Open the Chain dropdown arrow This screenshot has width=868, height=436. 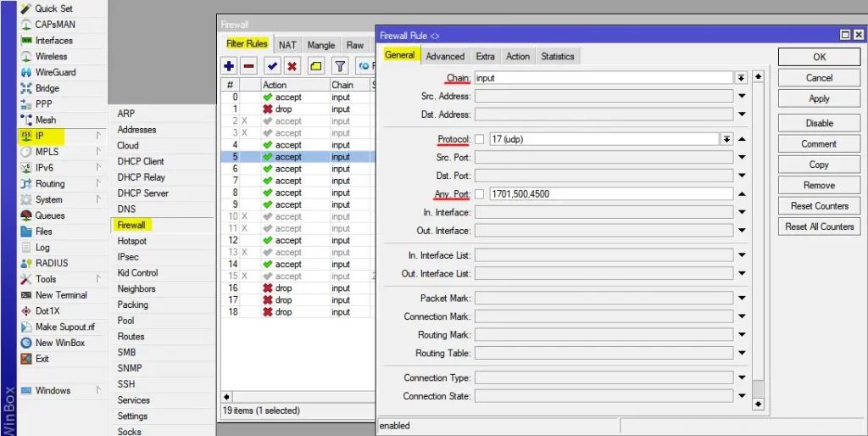tap(741, 78)
